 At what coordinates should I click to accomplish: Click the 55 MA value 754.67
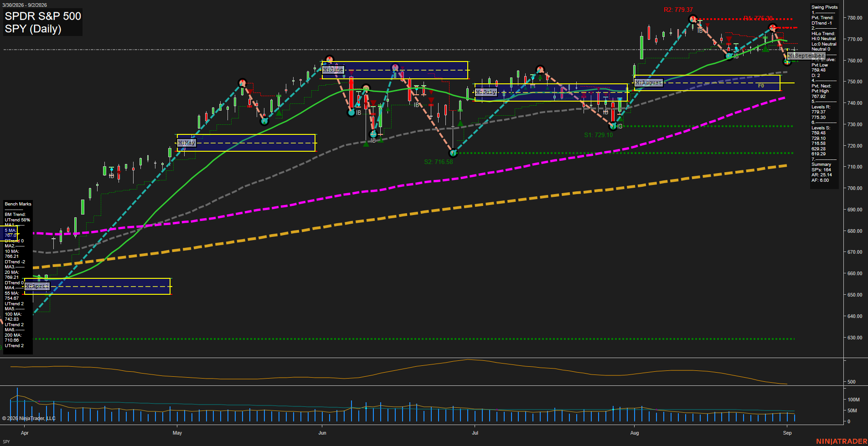point(12,298)
